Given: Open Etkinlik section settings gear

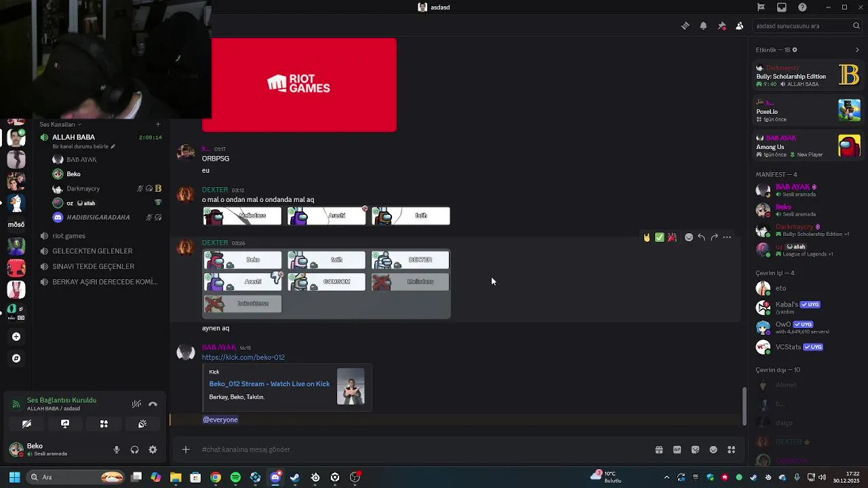Looking at the screenshot, I should 795,49.
